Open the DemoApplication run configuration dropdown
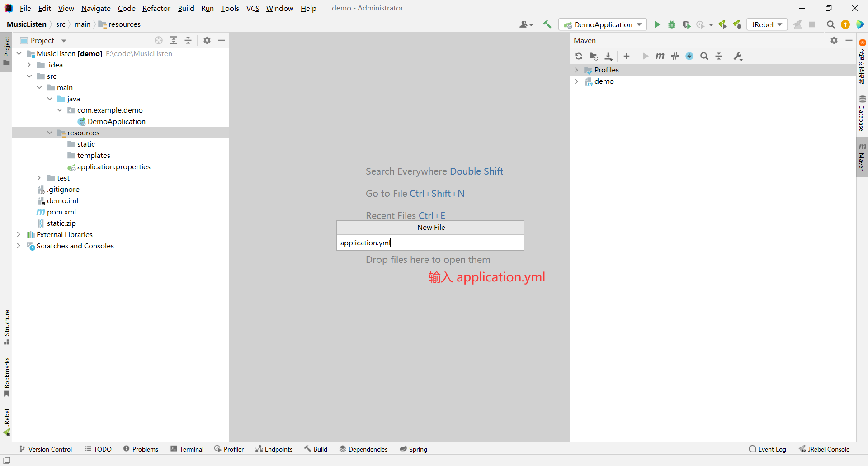 click(603, 24)
